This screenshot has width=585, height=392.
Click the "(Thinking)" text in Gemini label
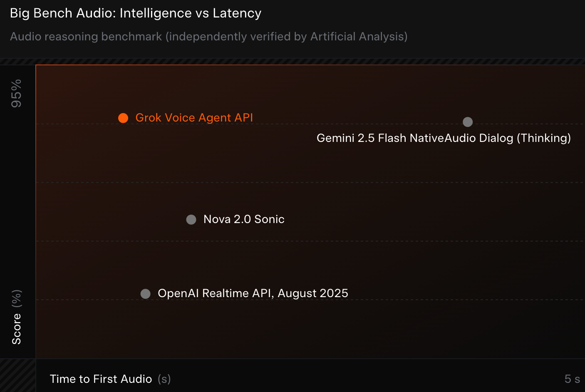pos(544,138)
